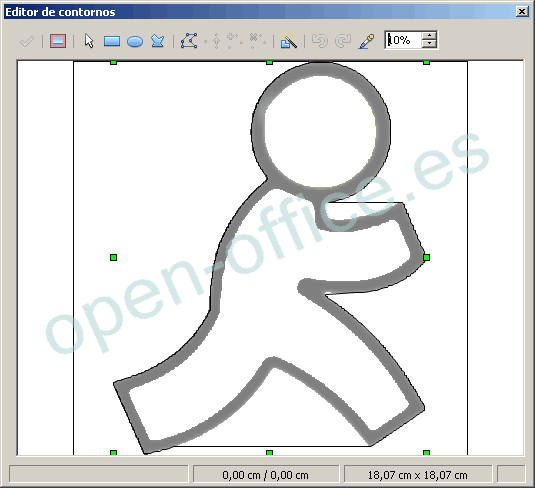Click the middle-right green selection handle

point(426,257)
